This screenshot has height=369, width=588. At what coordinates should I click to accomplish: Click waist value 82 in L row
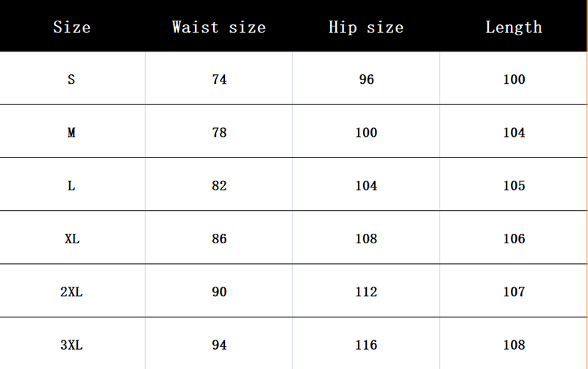tap(219, 186)
